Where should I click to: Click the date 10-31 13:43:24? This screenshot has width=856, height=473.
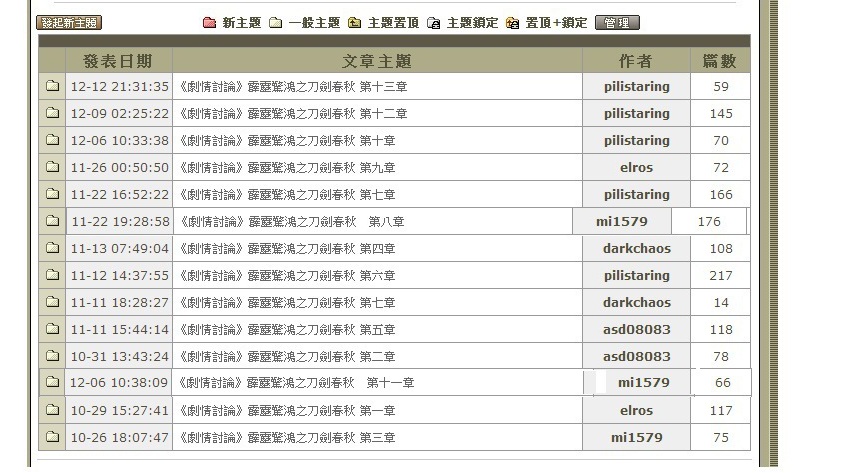[120, 357]
